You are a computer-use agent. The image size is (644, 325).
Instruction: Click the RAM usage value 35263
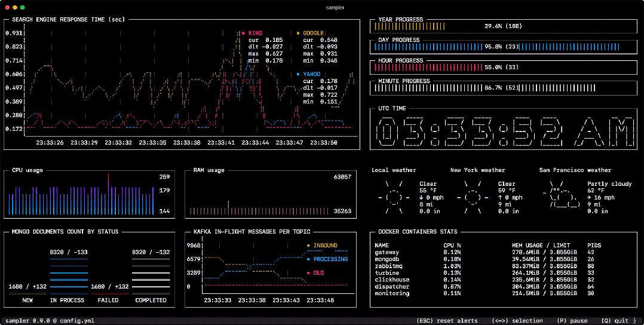coord(342,211)
